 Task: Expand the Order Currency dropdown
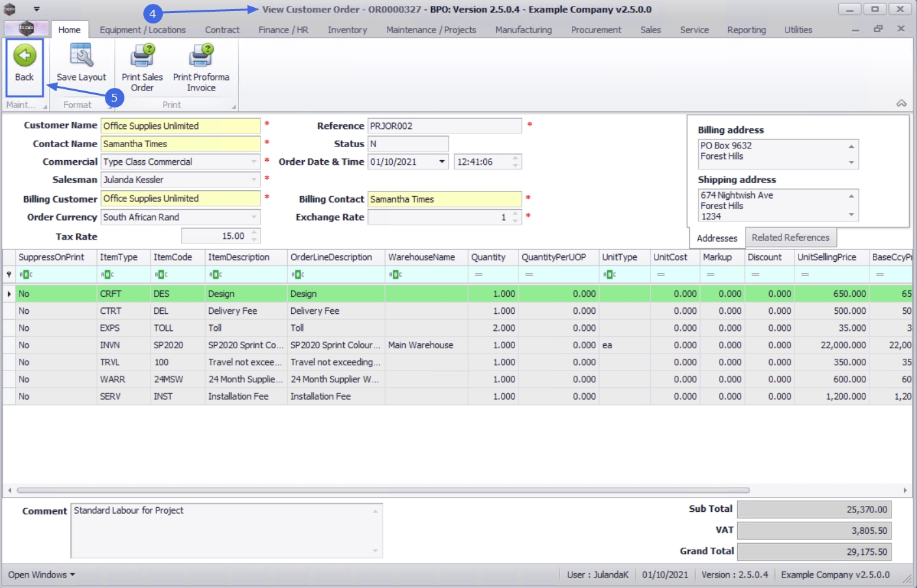point(254,217)
